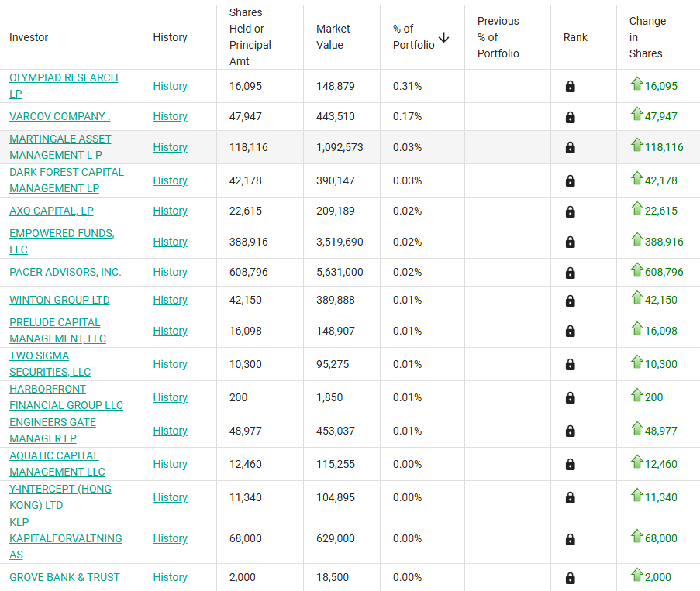The width and height of the screenshot is (700, 591).
Task: Select shares held 118,116 cell
Action: (249, 147)
